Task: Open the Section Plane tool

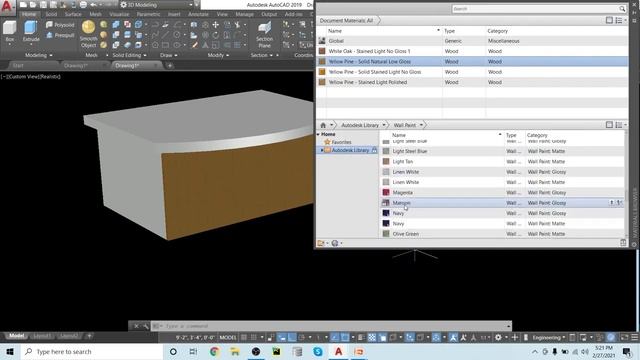Action: coord(264,35)
